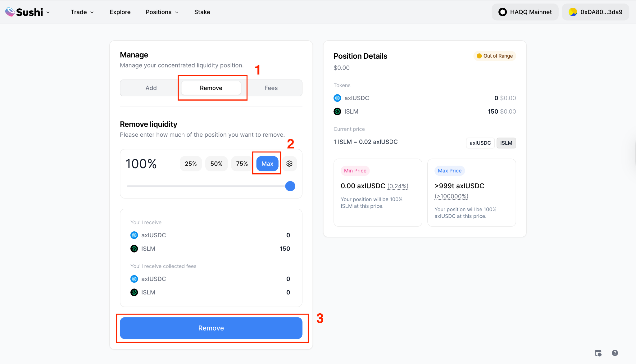
Task: Switch to the Add tab
Action: pyautogui.click(x=151, y=88)
